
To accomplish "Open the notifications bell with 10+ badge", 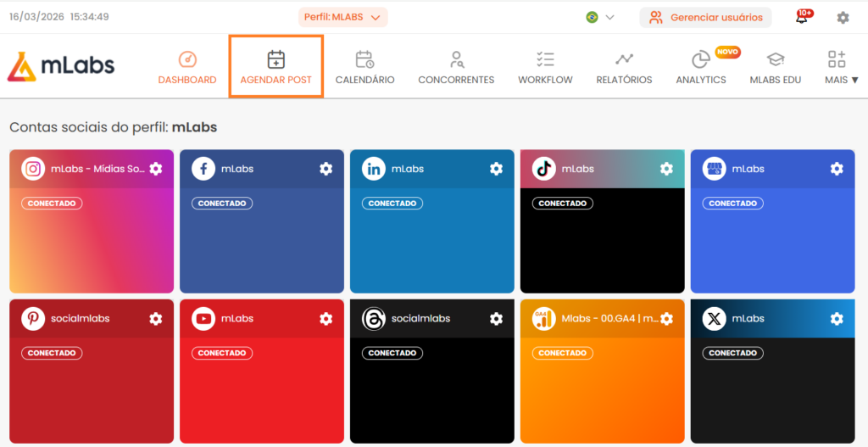I will tap(804, 17).
